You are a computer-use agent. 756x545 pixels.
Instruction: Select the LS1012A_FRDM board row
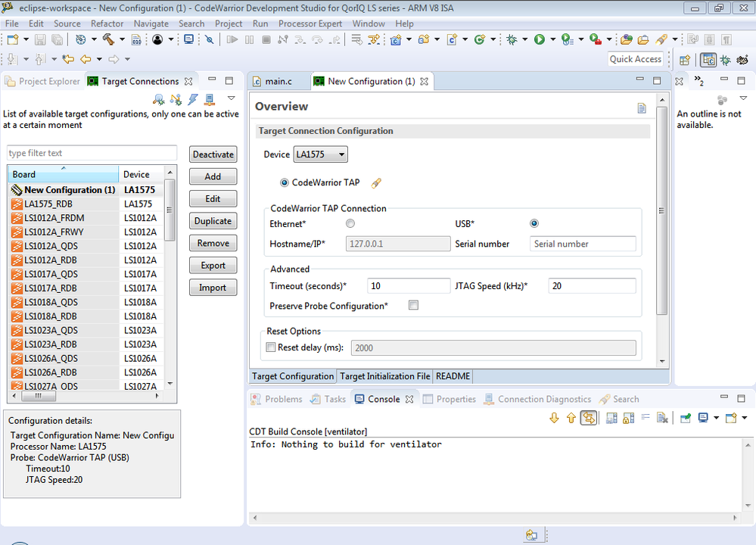(87, 218)
